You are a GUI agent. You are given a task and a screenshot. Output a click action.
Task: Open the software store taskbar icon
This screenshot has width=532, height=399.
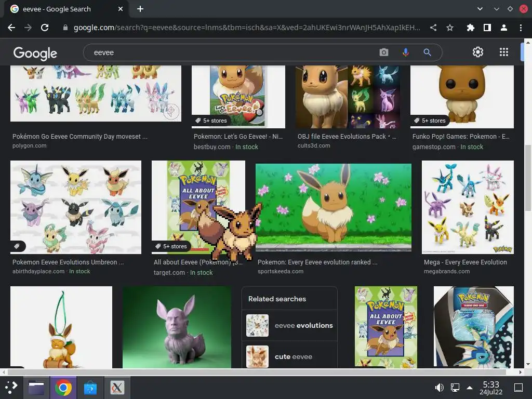point(90,388)
